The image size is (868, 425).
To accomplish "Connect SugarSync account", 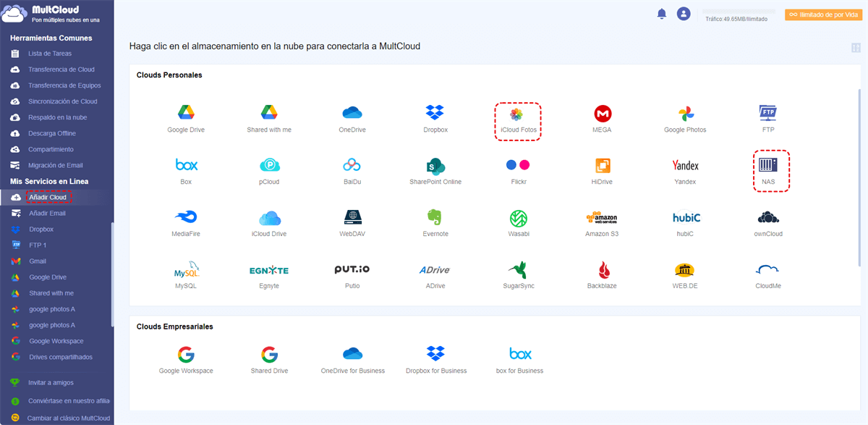I will point(518,276).
